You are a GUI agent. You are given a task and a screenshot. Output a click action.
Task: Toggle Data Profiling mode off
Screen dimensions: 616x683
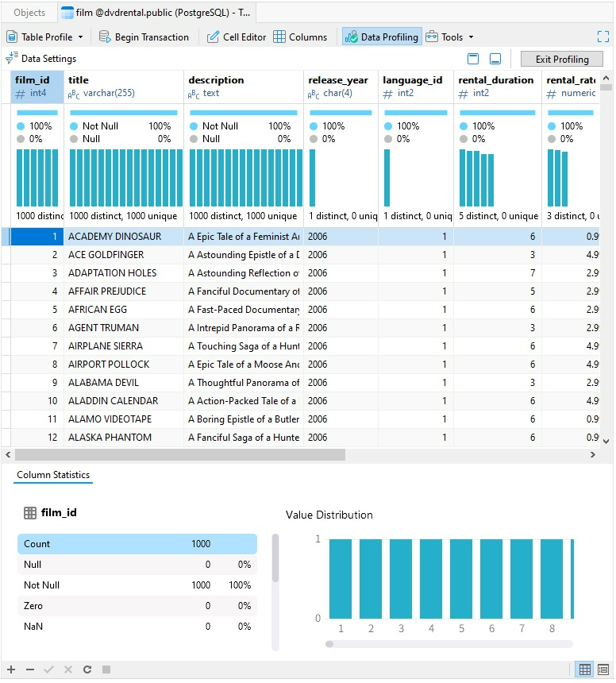[382, 37]
